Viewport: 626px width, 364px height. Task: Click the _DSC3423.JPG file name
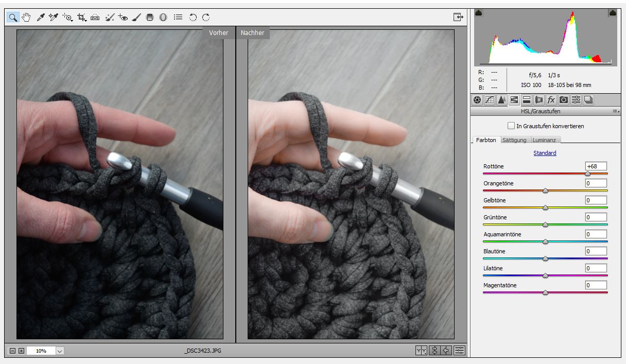203,351
